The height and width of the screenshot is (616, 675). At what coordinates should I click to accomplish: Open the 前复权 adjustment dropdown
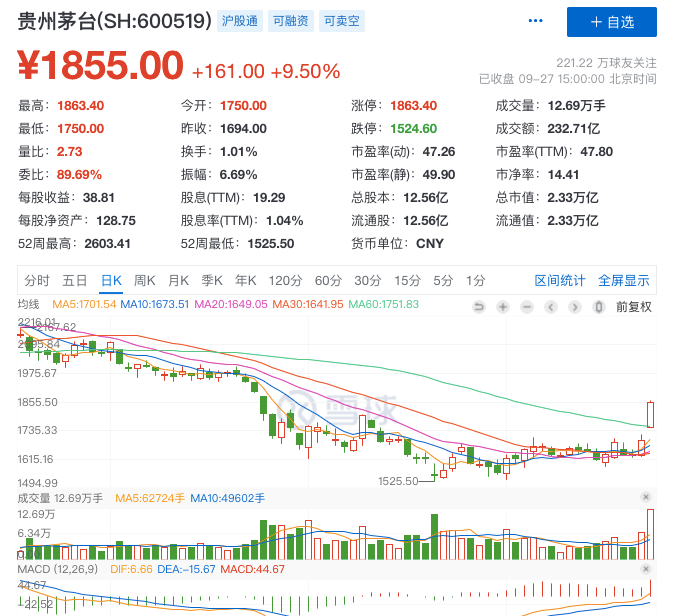click(x=634, y=307)
